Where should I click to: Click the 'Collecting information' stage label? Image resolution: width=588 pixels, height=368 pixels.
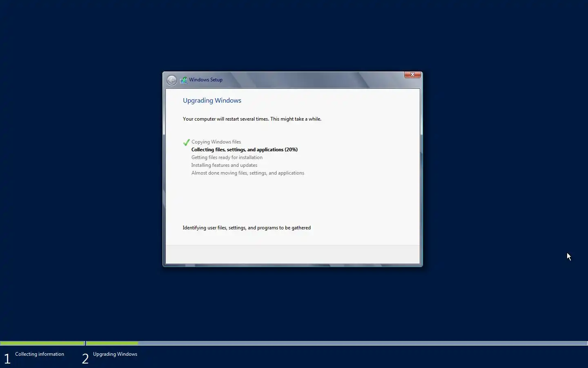point(40,354)
